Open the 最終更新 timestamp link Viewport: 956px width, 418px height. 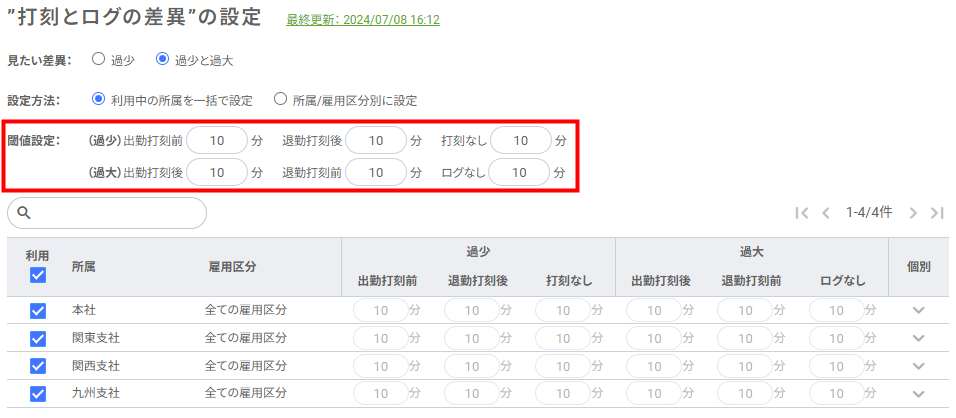pos(363,20)
